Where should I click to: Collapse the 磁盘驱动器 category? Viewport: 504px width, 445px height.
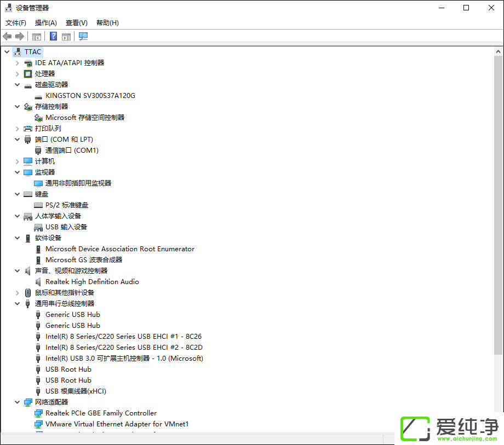click(17, 84)
